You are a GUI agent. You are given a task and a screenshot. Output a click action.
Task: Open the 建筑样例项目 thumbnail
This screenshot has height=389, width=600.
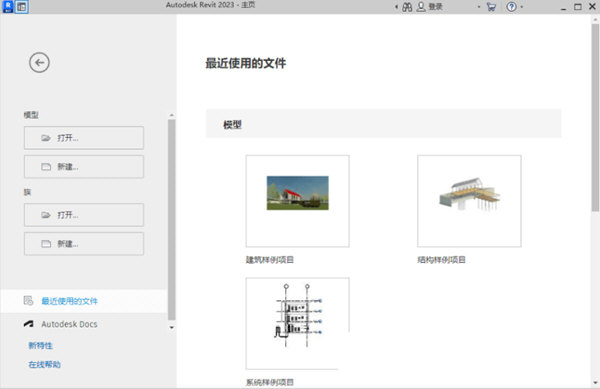(297, 201)
